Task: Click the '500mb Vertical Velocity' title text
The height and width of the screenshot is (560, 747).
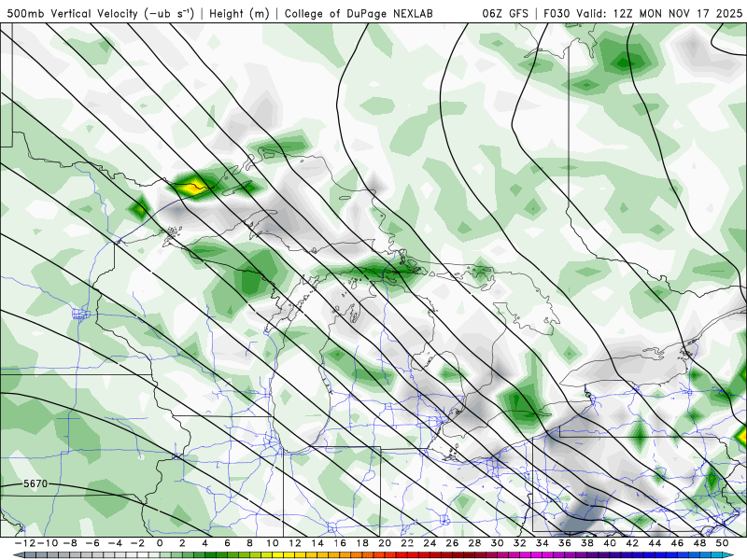Action: [x=73, y=14]
